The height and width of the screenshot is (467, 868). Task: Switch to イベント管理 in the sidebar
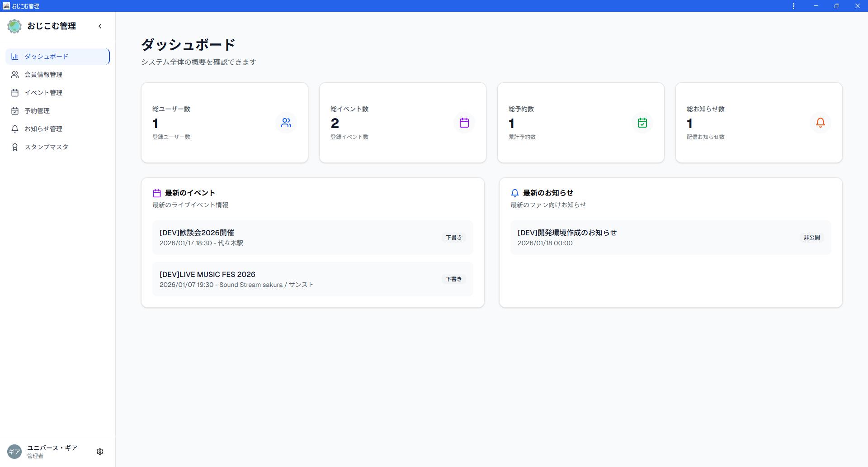coord(43,92)
